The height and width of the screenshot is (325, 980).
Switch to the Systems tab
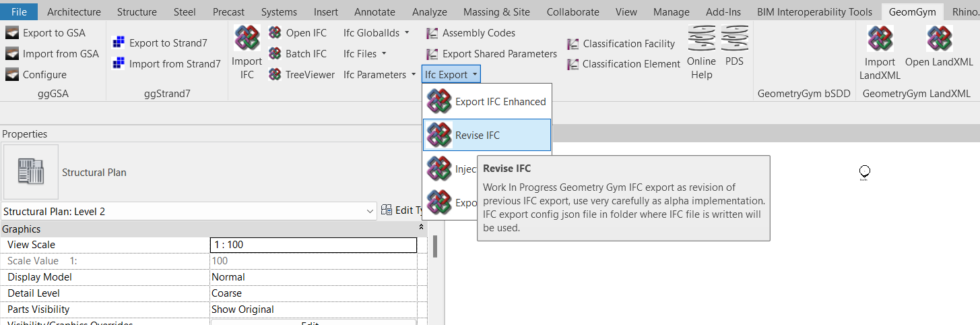[279, 11]
